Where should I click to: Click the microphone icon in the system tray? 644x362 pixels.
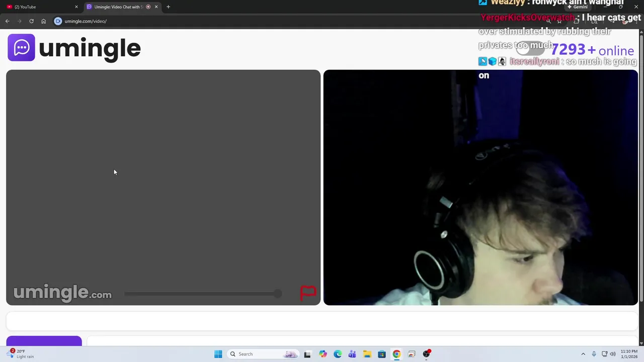(x=594, y=354)
